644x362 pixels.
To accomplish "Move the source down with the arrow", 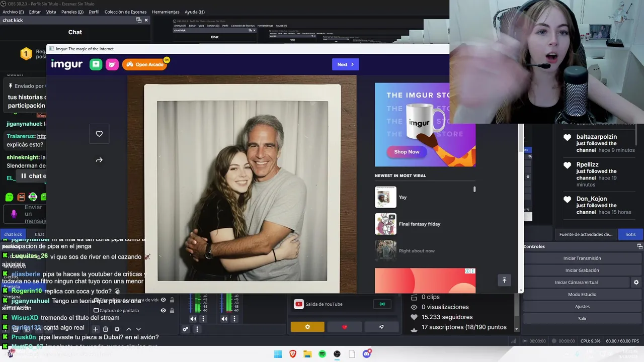I will tap(138, 329).
